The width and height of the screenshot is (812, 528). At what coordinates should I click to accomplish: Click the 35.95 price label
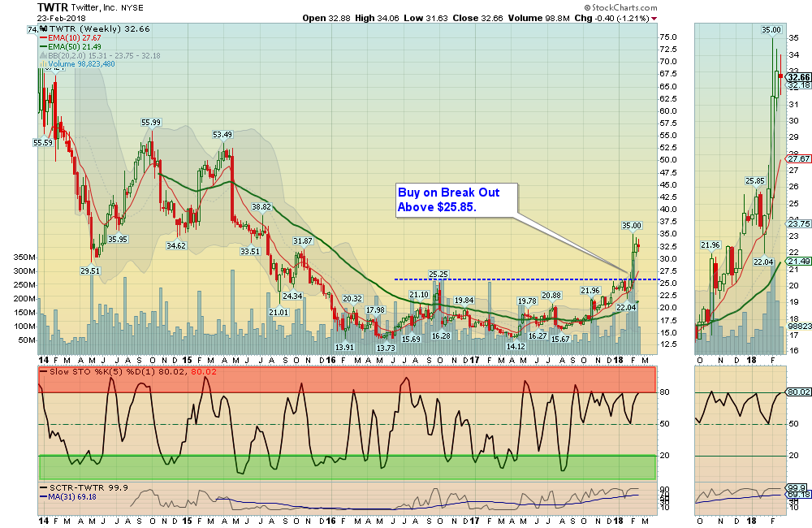(118, 239)
